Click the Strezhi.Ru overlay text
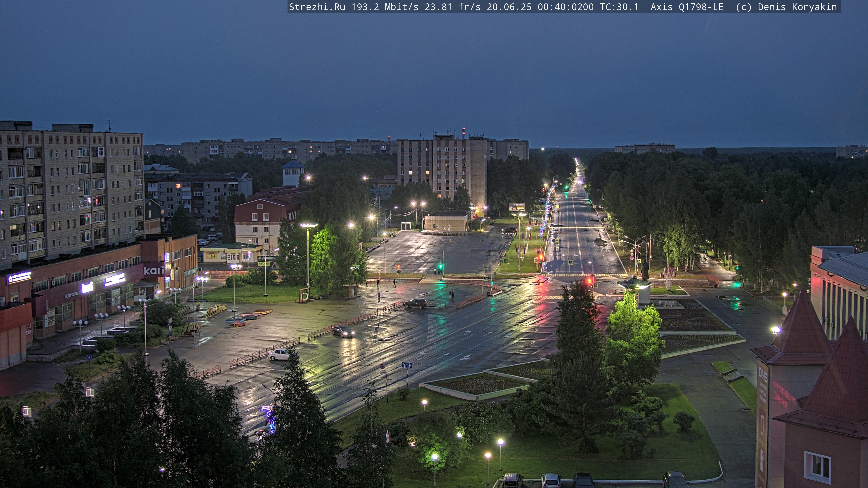The image size is (868, 488). click(317, 7)
